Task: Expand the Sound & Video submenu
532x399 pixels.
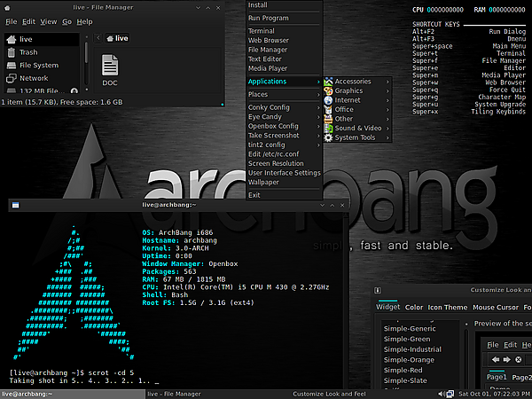Action: tap(359, 129)
